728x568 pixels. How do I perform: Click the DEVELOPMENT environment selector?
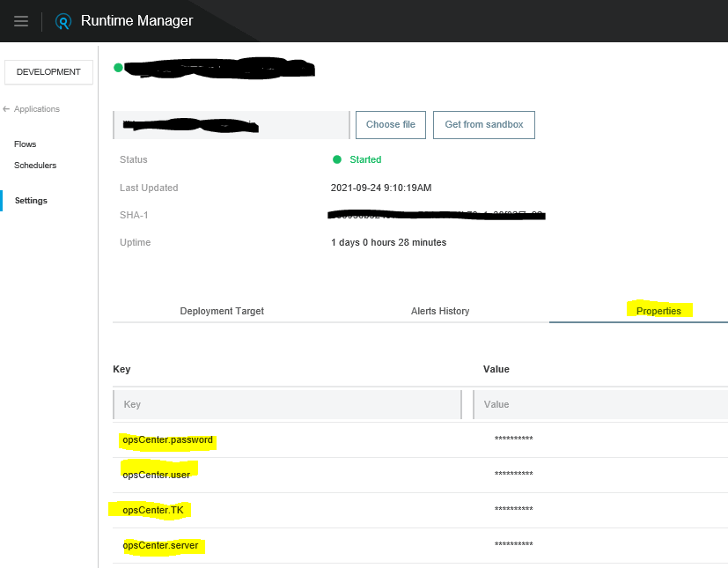[x=48, y=71]
